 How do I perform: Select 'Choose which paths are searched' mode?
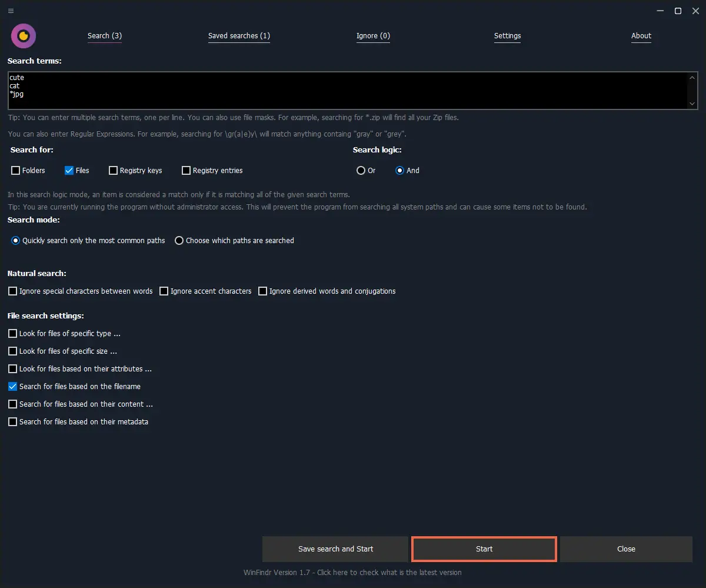[x=179, y=240]
